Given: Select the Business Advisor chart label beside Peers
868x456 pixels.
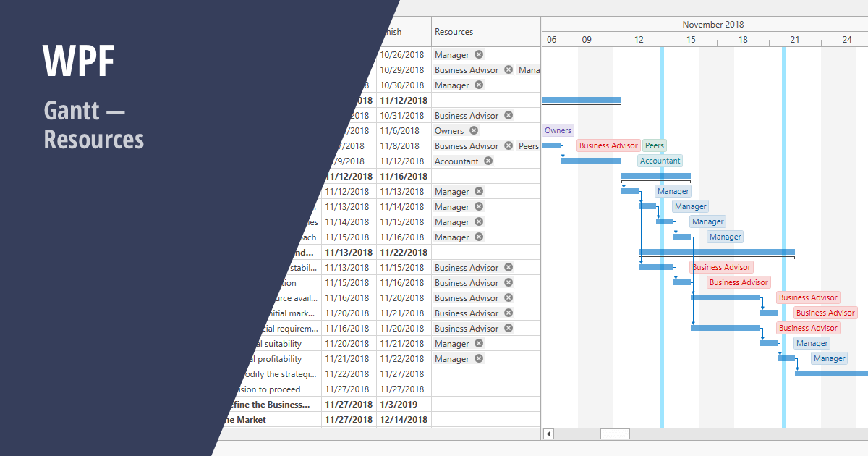Looking at the screenshot, I should click(608, 145).
